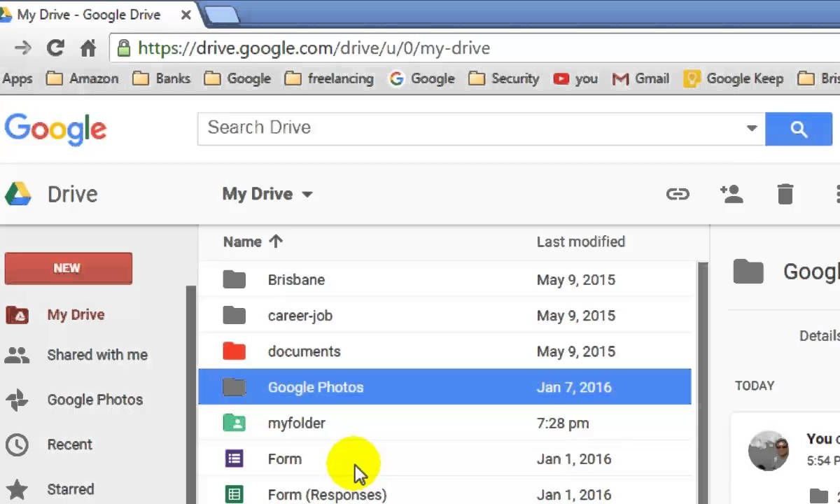Select the documents folder name
840x504 pixels.
click(304, 351)
